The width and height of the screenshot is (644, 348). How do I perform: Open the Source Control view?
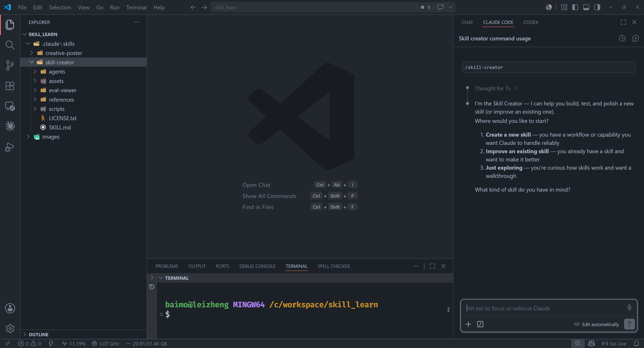pyautogui.click(x=10, y=65)
